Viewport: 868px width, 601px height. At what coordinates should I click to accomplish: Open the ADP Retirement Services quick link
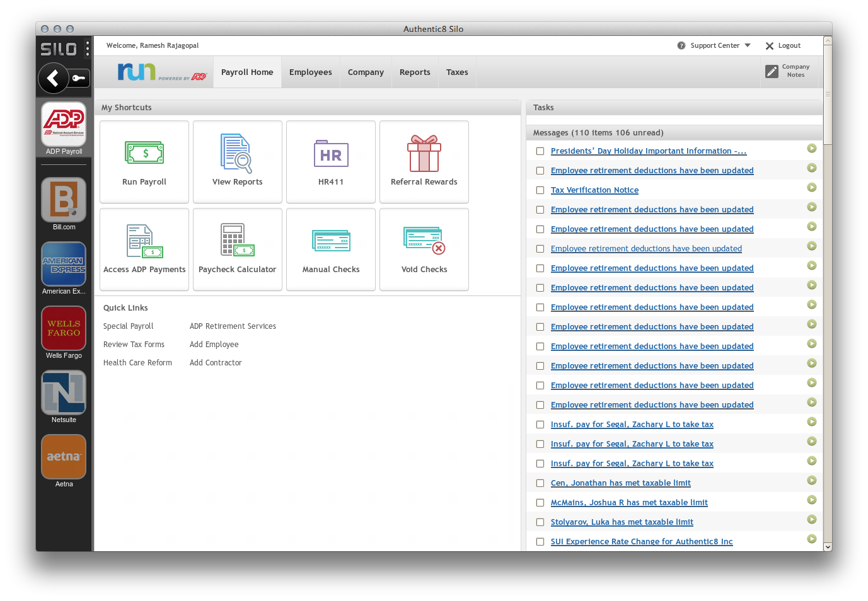point(233,326)
